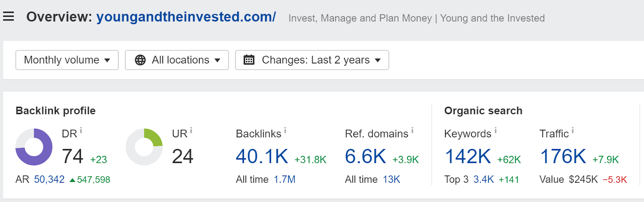Image resolution: width=644 pixels, height=202 pixels.
Task: Click the globe icon in locations filter
Action: (140, 60)
